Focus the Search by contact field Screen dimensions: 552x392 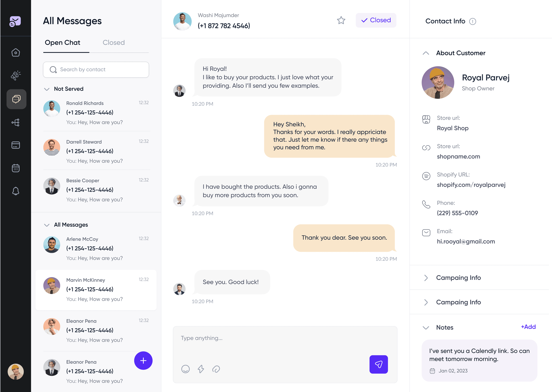click(96, 70)
